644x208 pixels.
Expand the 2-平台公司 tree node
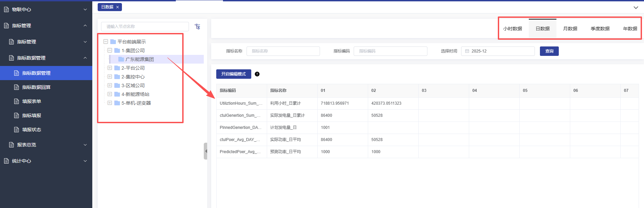[x=109, y=68]
